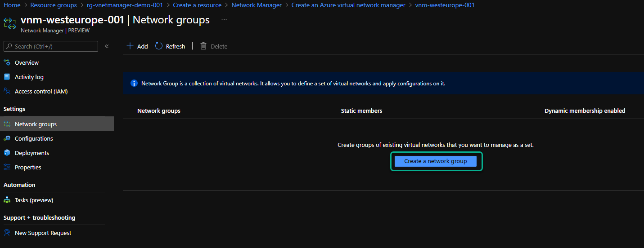644x248 pixels.
Task: Click the Support + troubleshooting heading
Action: tap(40, 217)
